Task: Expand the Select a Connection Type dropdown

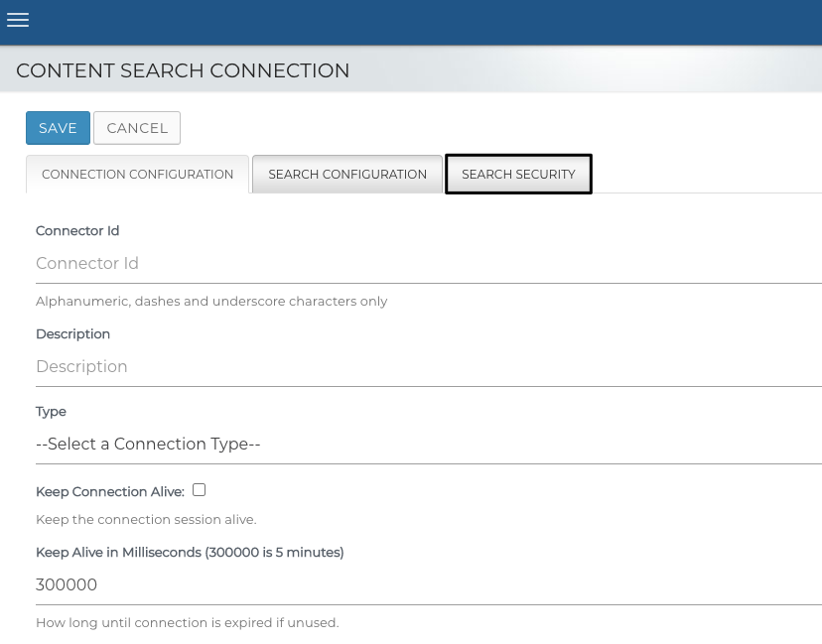Action: coord(427,445)
